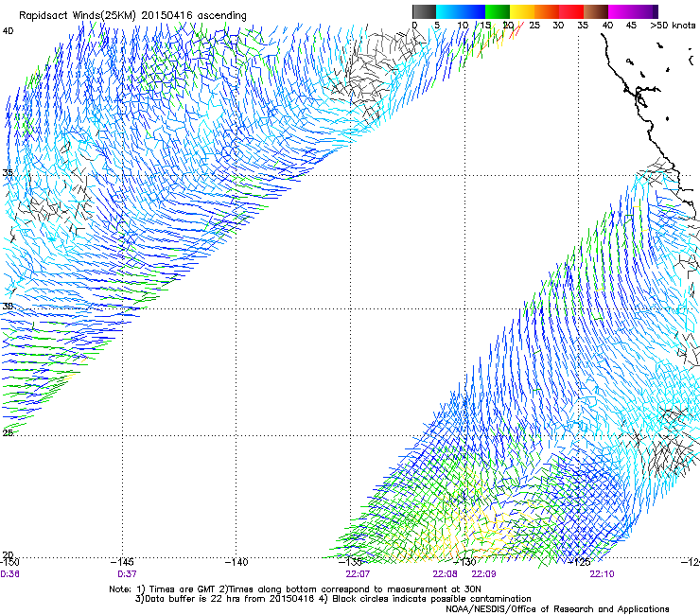Click the '3)Data buffer is 22 hrs' note line

333,599
